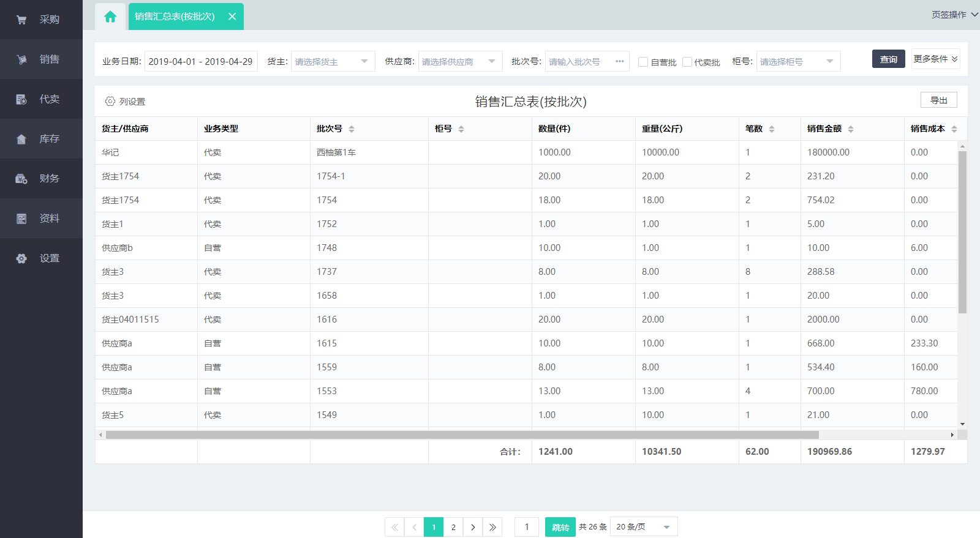The width and height of the screenshot is (980, 538).
Task: Click the scroll down arrow of table
Action: (962, 424)
